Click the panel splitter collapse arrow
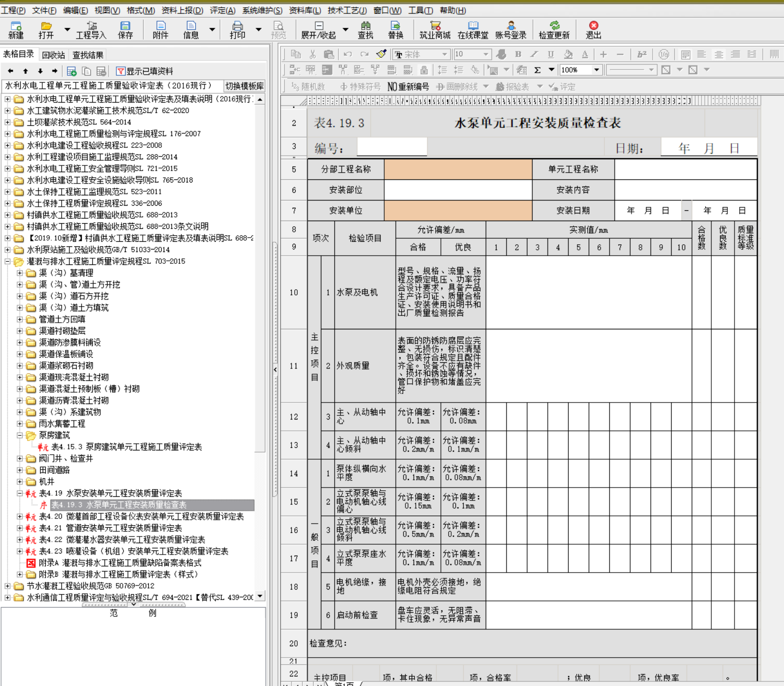784x686 pixels. click(275, 369)
